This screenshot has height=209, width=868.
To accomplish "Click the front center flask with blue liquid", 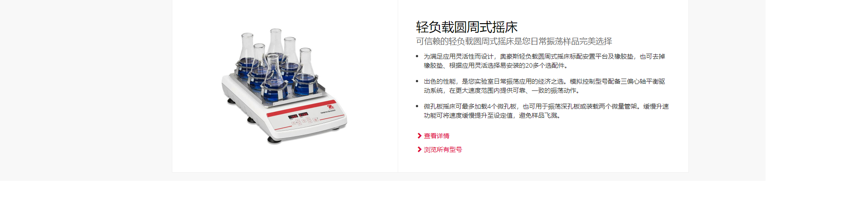I will (273, 77).
